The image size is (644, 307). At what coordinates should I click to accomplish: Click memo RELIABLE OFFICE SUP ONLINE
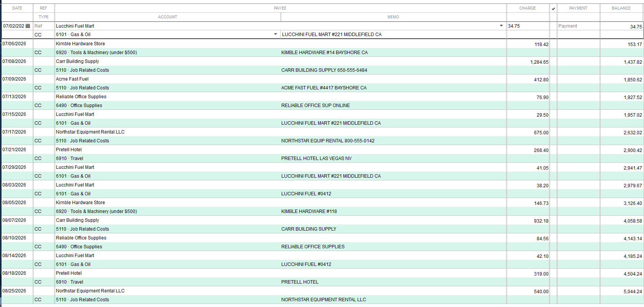pos(315,106)
